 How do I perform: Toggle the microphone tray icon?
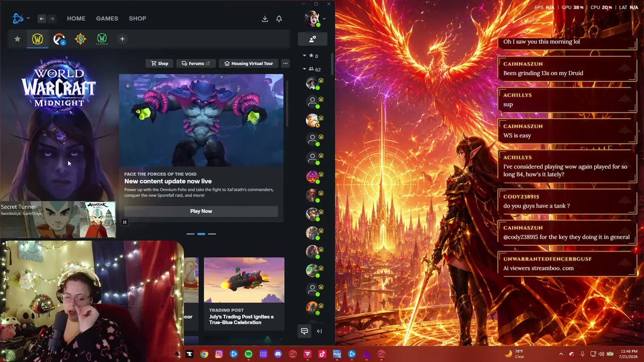coord(583,354)
